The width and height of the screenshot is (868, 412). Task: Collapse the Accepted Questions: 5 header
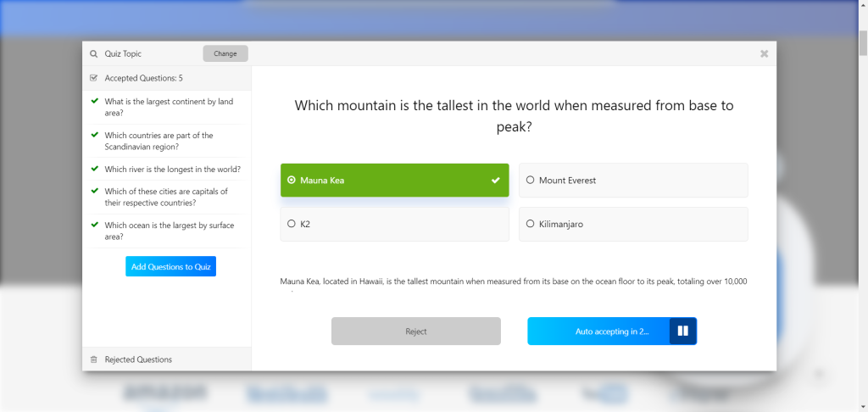(x=143, y=78)
